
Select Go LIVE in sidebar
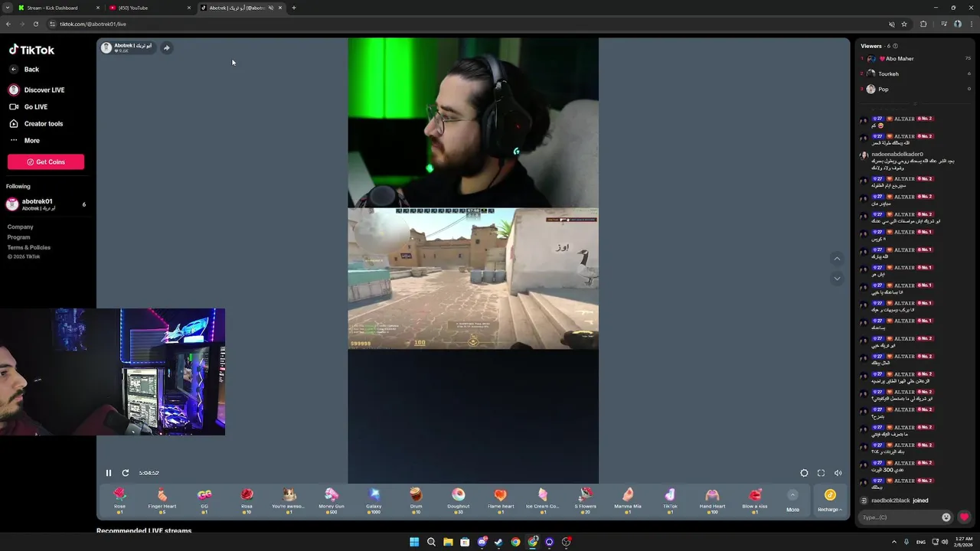[x=28, y=107]
